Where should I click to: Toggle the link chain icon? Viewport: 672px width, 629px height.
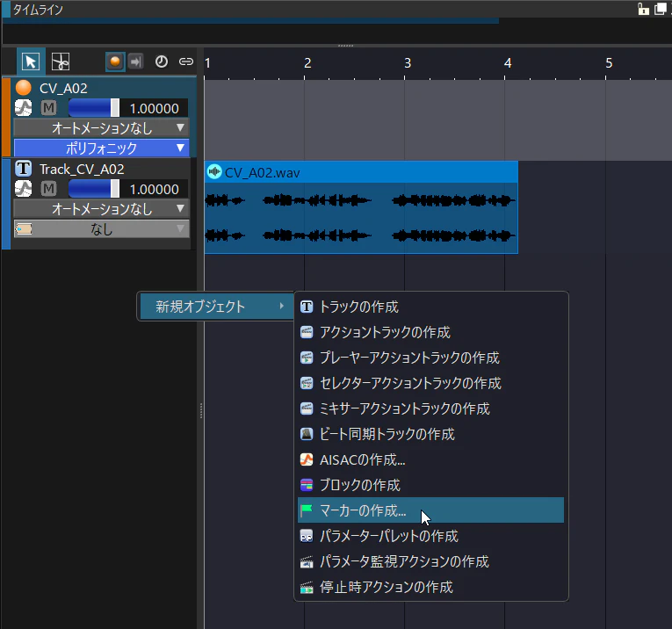[186, 61]
